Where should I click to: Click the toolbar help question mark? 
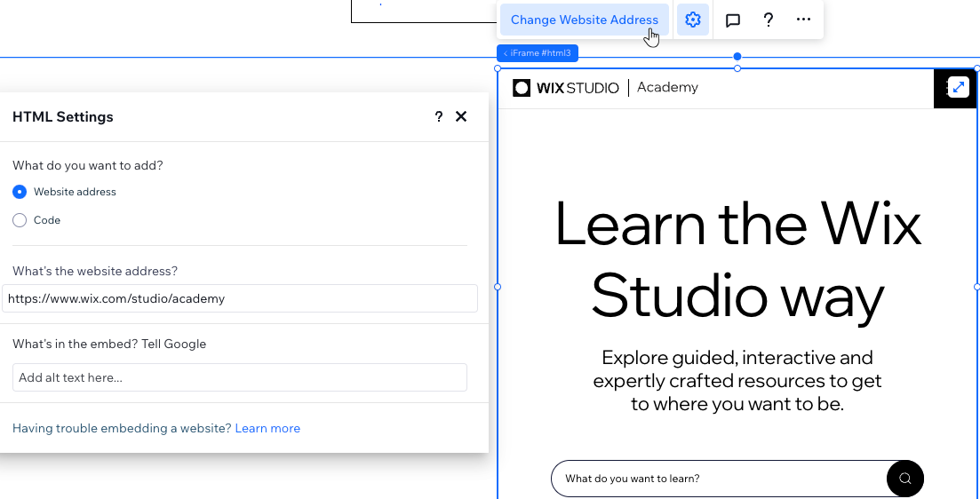(x=769, y=20)
